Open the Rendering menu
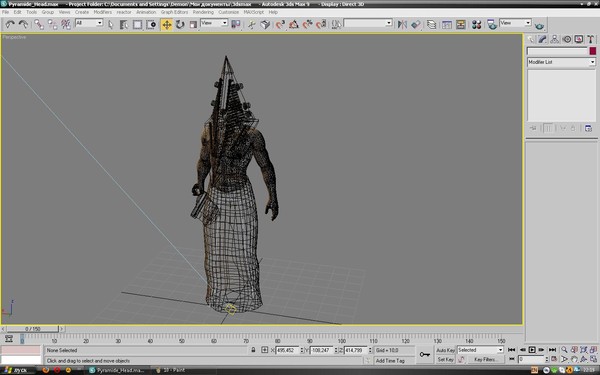 point(203,12)
